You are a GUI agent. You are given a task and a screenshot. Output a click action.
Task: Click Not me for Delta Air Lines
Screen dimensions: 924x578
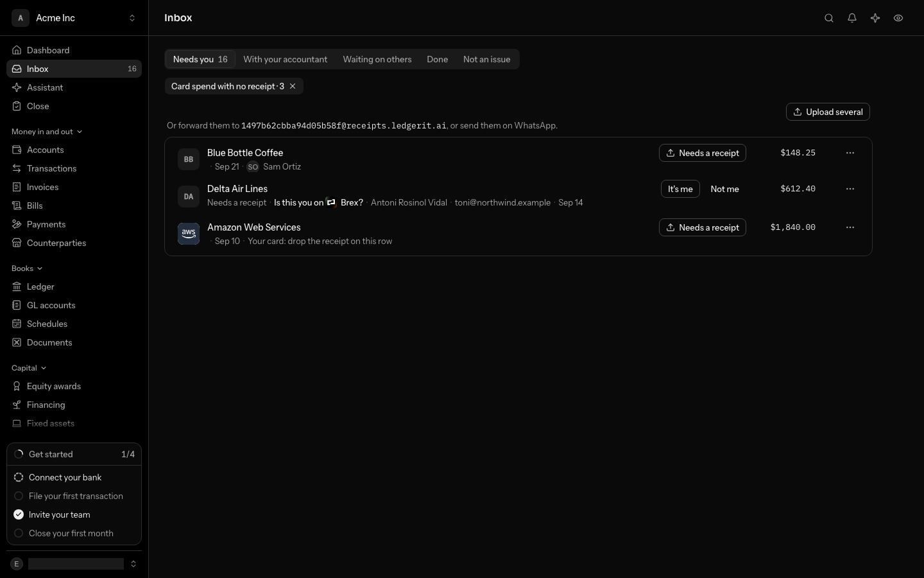click(725, 189)
